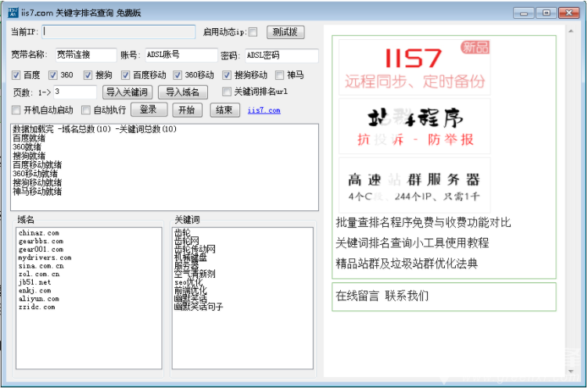Enable the 自动执行 checkbox

(86, 110)
